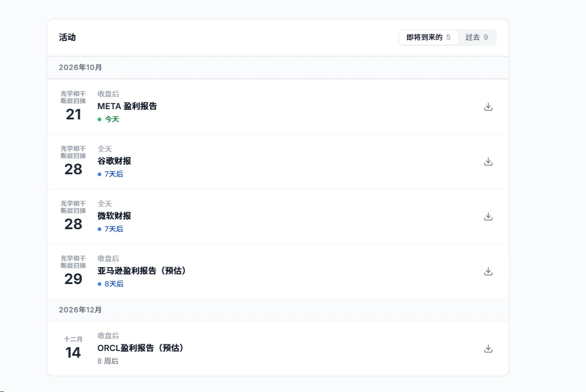Download the ORCL盈利报告 calendar event
The height and width of the screenshot is (392, 586).
[x=488, y=349]
